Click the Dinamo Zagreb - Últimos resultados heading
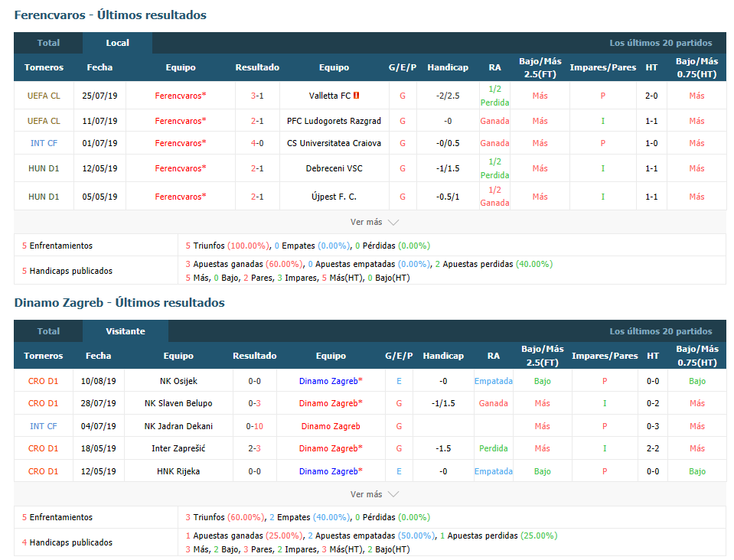 119,303
